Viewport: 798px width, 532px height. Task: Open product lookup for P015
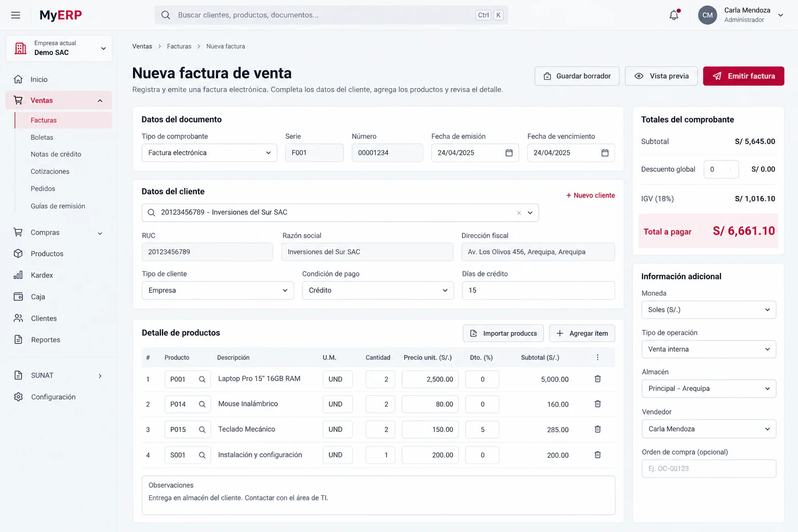[x=202, y=430]
